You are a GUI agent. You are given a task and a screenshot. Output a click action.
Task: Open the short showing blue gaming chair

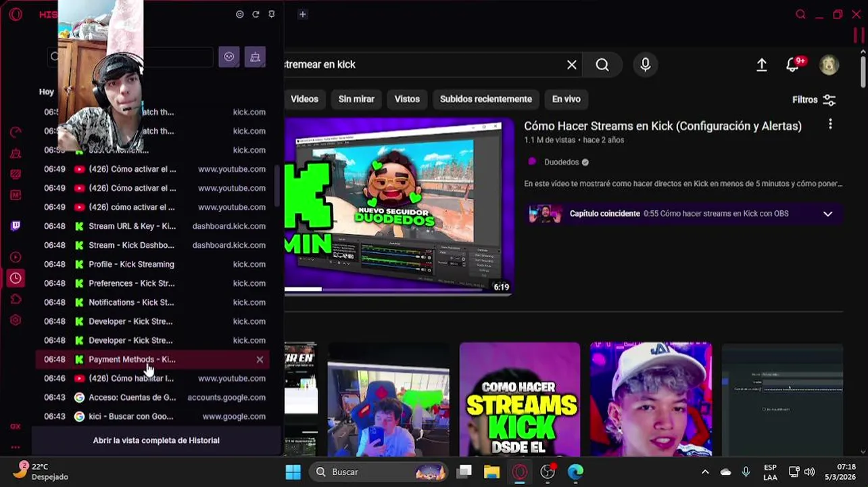[x=388, y=399]
